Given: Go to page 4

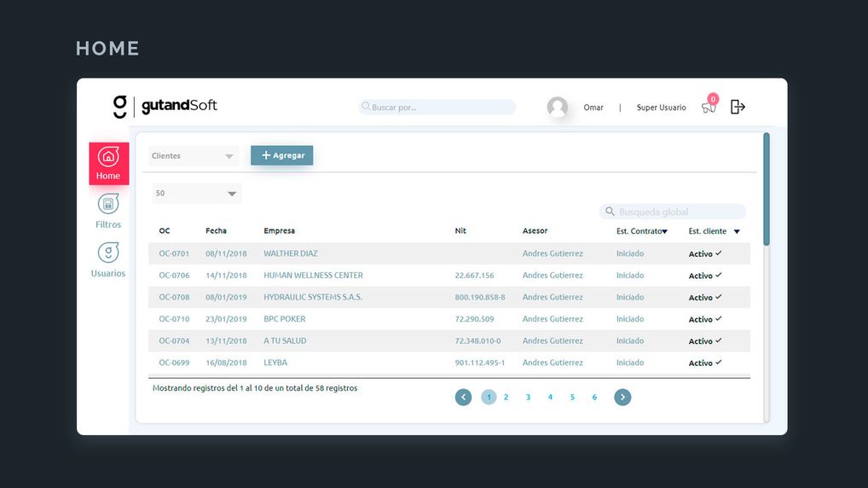Looking at the screenshot, I should pyautogui.click(x=550, y=398).
